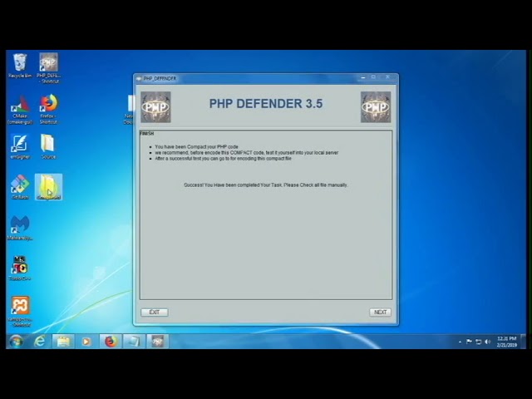Switch to Firefox in the taskbar
Image resolution: width=532 pixels, height=399 pixels.
pyautogui.click(x=111, y=342)
